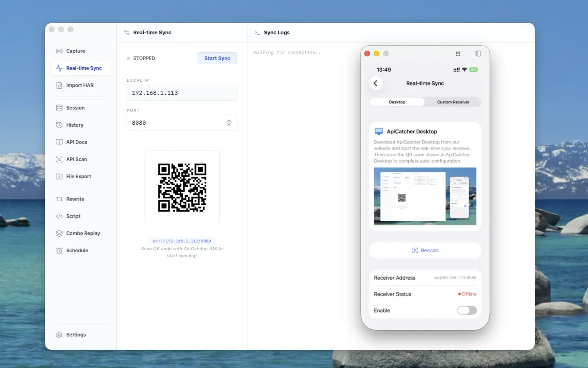Click the API Scan icon
This screenshot has width=588, height=368.
(x=59, y=159)
